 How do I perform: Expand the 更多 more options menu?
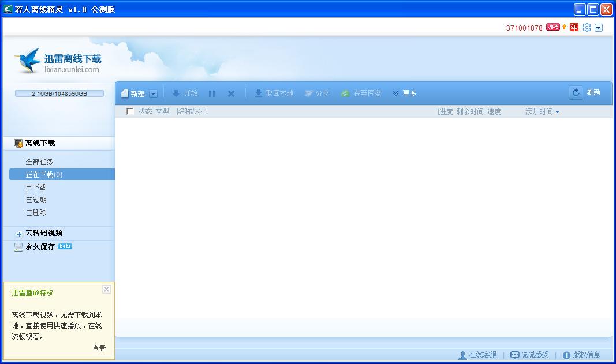[405, 93]
